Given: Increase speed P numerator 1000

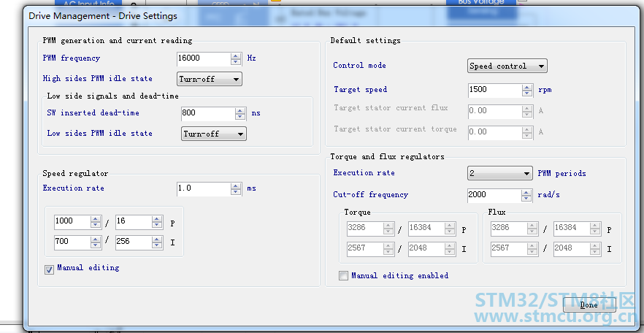Looking at the screenshot, I should 96,219.
